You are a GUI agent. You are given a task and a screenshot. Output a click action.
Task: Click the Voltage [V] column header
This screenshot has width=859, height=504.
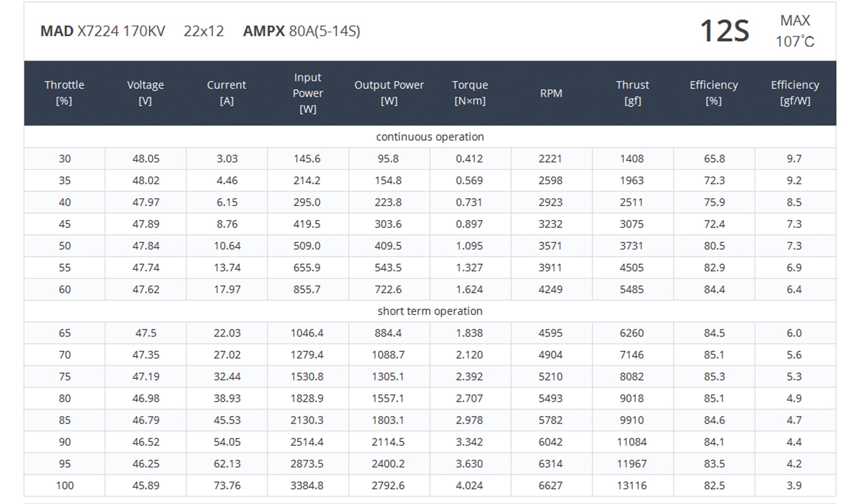[x=145, y=93]
